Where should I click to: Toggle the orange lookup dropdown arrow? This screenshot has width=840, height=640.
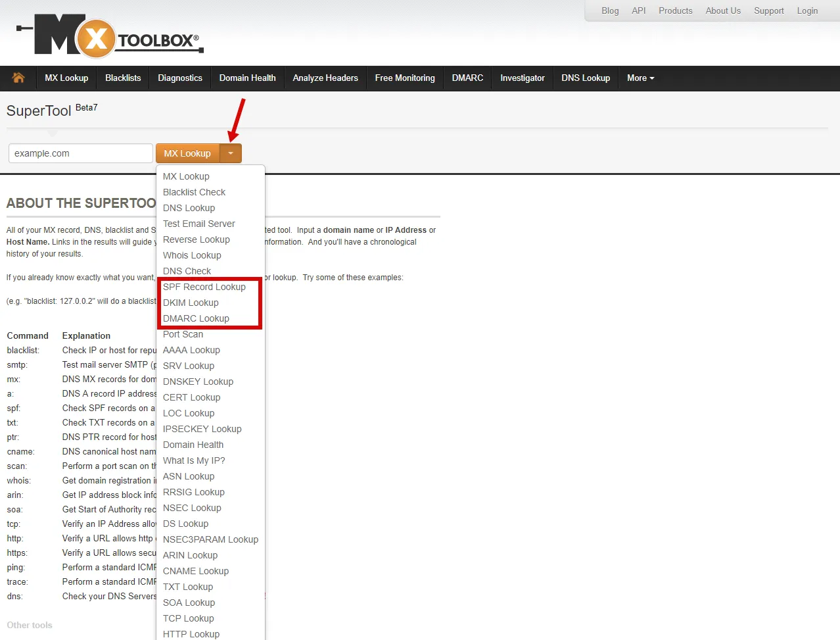pyautogui.click(x=231, y=153)
